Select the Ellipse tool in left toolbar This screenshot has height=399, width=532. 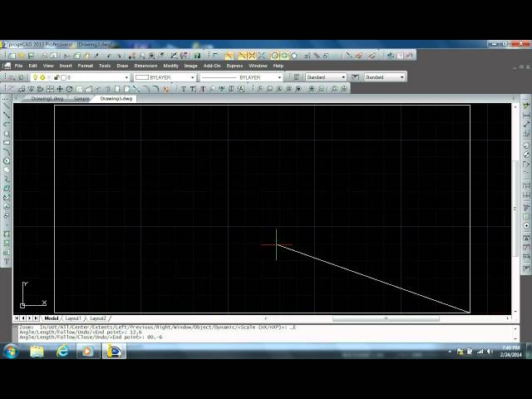7,189
